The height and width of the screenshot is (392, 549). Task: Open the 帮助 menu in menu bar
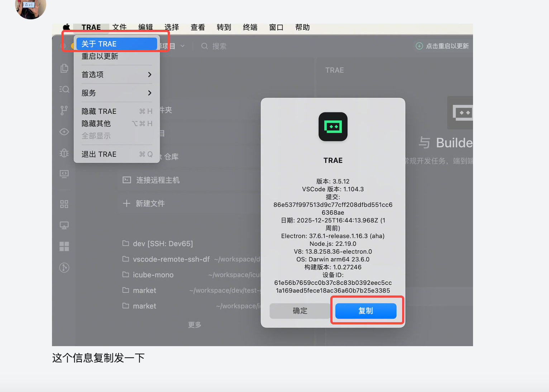pos(302,27)
